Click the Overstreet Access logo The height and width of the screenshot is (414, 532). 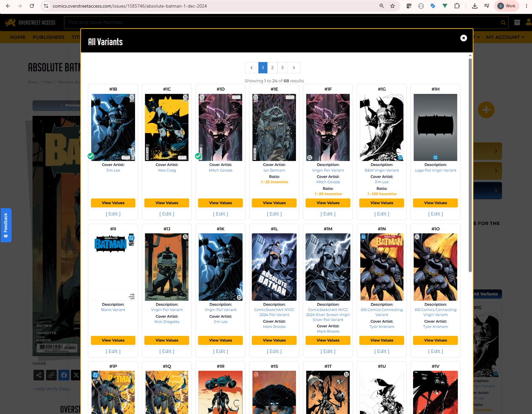[x=30, y=22]
